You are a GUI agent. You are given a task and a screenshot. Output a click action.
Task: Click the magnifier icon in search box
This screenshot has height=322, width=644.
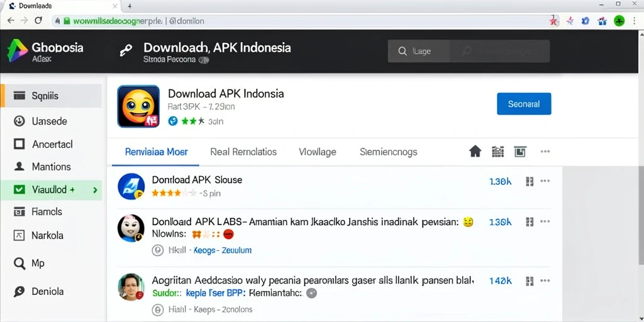coord(402,52)
